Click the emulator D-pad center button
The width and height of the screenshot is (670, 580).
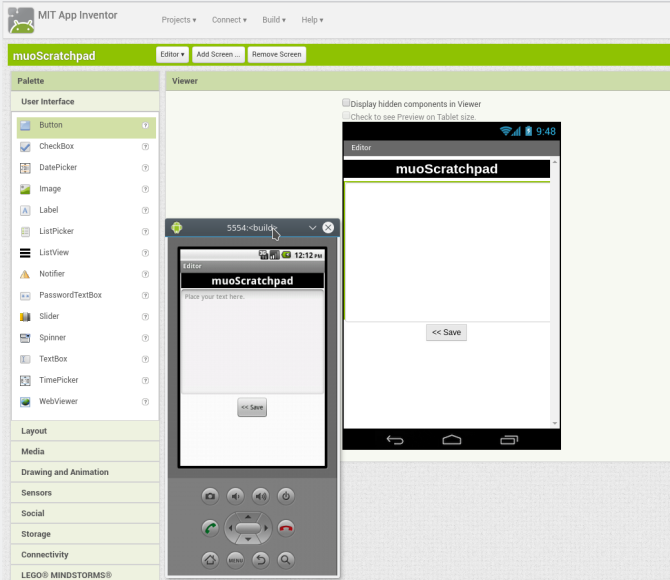pos(248,528)
